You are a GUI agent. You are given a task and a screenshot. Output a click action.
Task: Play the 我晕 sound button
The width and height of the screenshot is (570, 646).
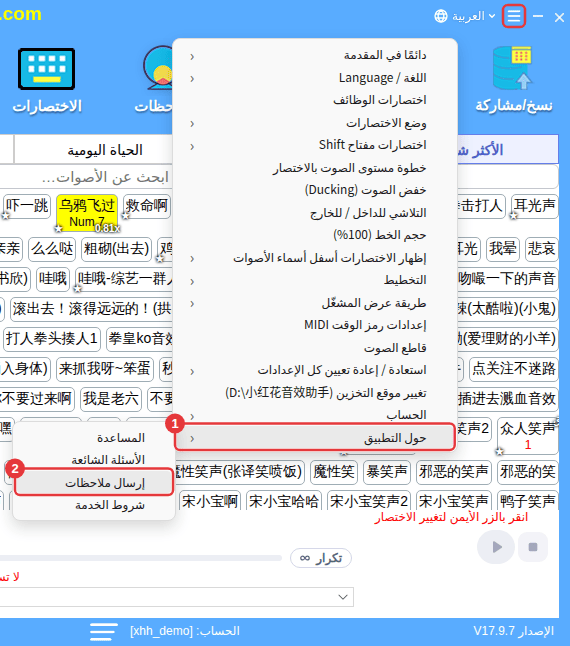pyautogui.click(x=502, y=249)
